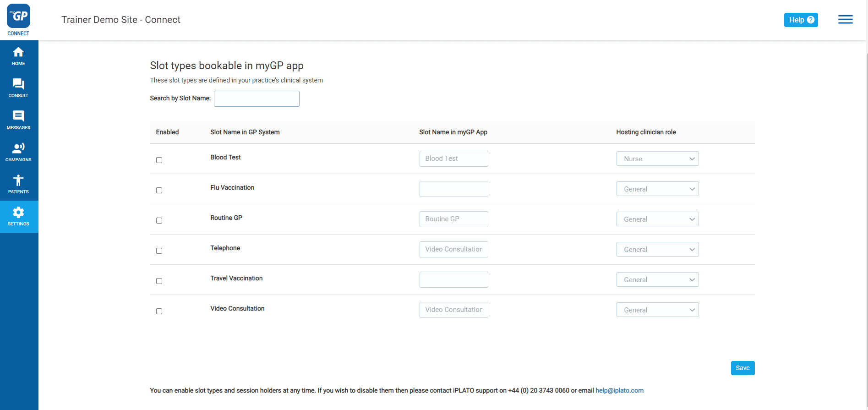Image resolution: width=868 pixels, height=410 pixels.
Task: Focus the Search by Slot Name field
Action: click(257, 98)
